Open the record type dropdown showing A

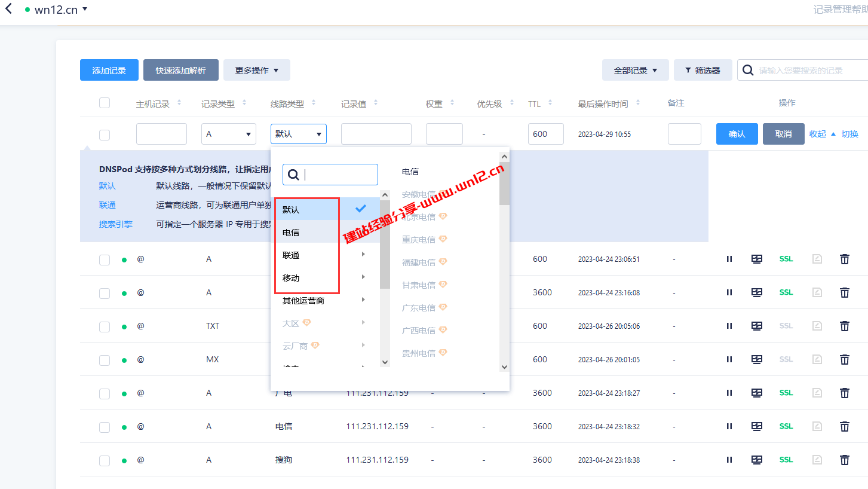(228, 133)
